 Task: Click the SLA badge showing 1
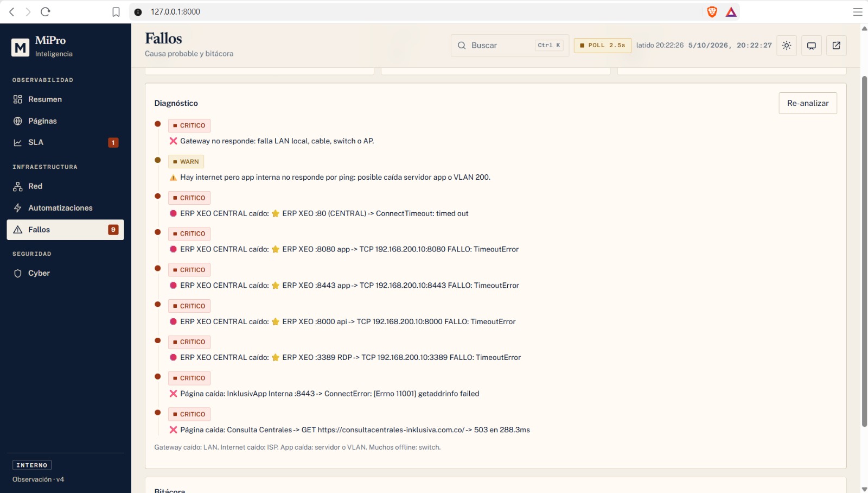tap(113, 143)
